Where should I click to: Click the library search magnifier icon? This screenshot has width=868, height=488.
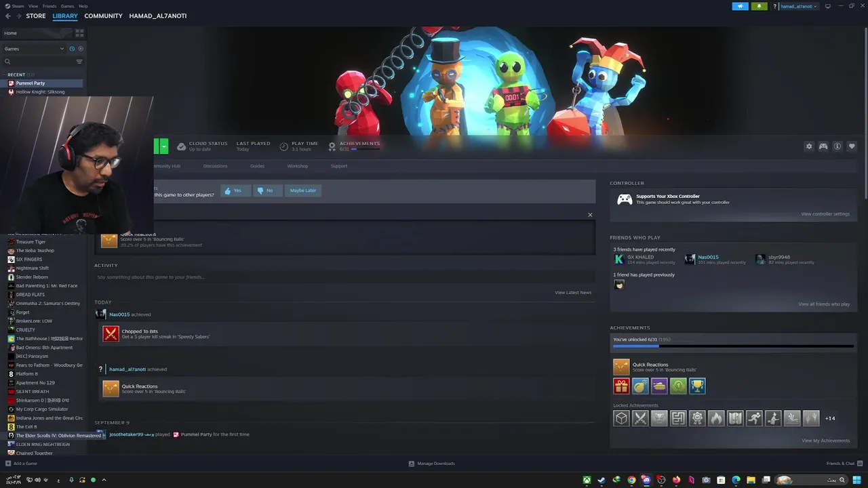tap(7, 62)
